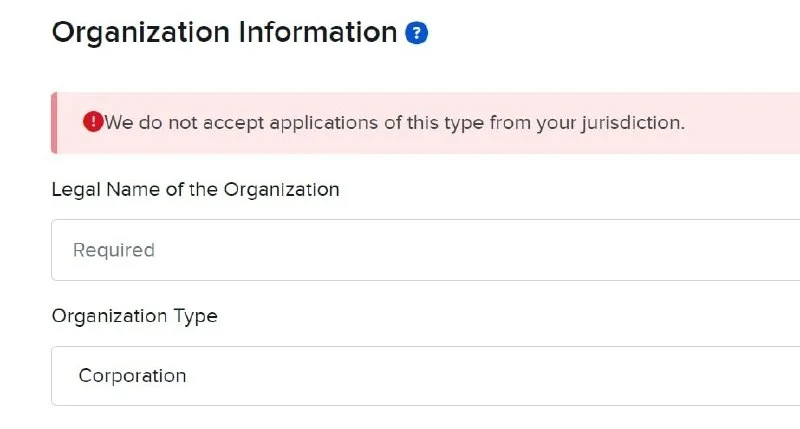Image resolution: width=800 pixels, height=429 pixels.
Task: Click empty space right of Corporation text
Action: 490,376
